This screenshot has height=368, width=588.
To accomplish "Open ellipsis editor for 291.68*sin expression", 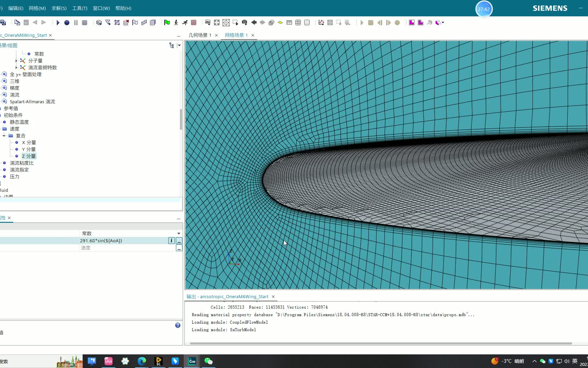I will [x=179, y=241].
